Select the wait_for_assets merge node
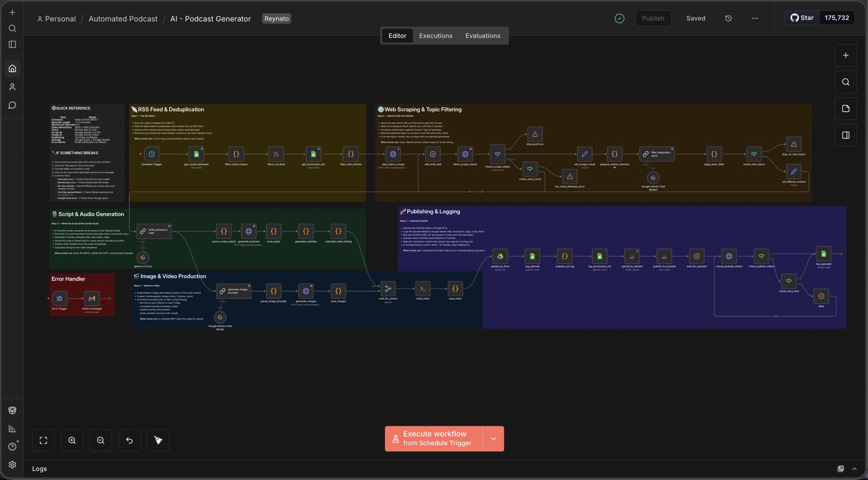The image size is (868, 480). pyautogui.click(x=388, y=288)
